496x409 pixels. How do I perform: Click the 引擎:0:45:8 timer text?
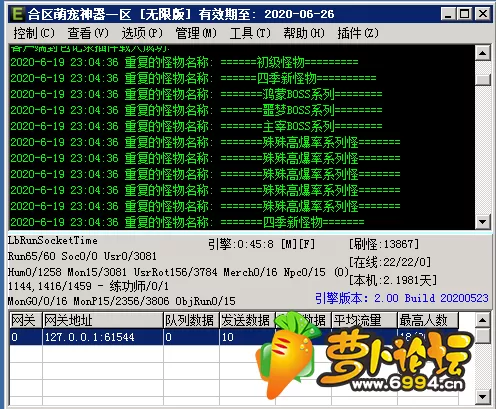click(261, 244)
